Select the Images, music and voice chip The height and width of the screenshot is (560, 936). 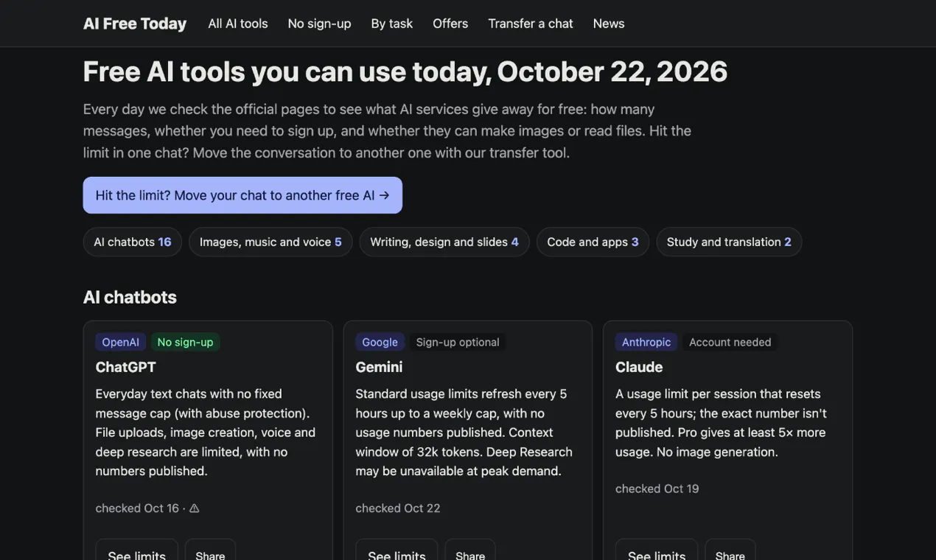click(270, 242)
